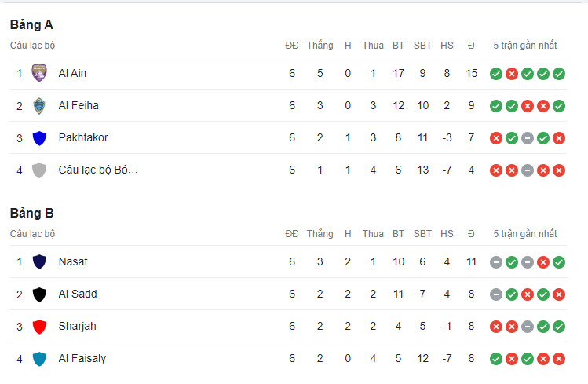Click Al Ain's red loss result icon

coord(512,74)
